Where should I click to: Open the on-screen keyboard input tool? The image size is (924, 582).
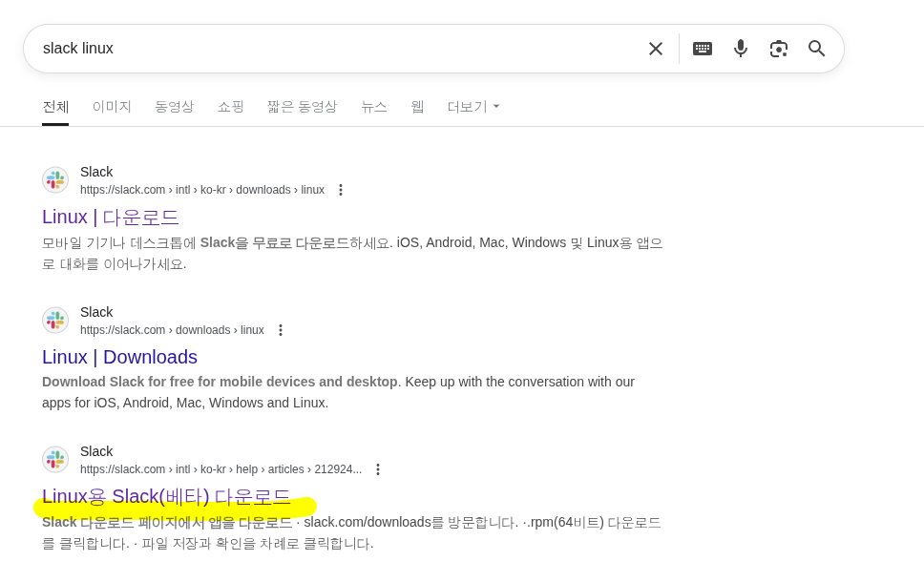(702, 49)
